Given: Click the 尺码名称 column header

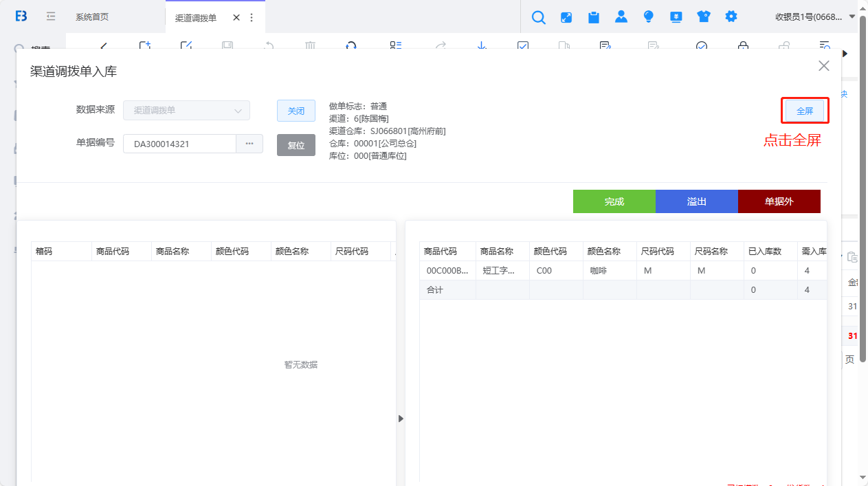Looking at the screenshot, I should point(717,252).
